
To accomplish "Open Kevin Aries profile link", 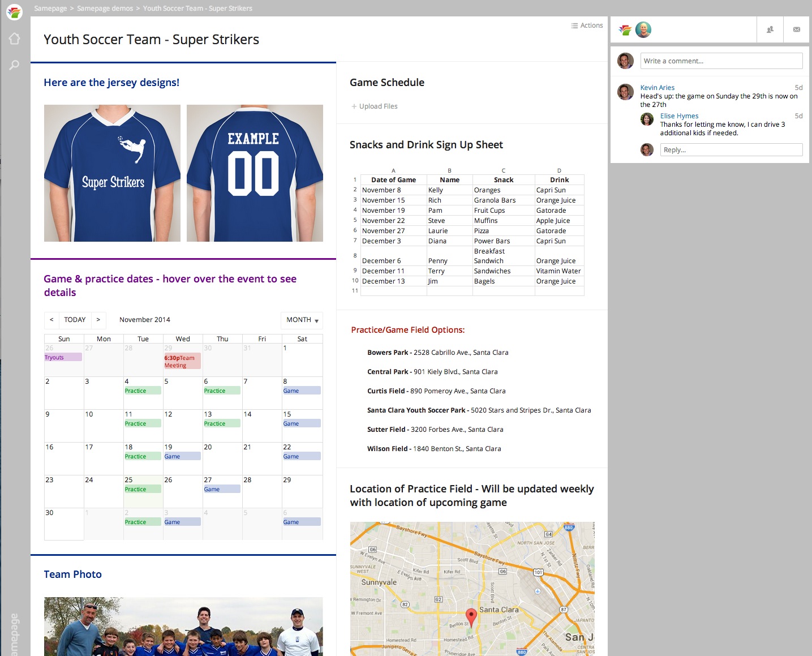I will (x=658, y=88).
